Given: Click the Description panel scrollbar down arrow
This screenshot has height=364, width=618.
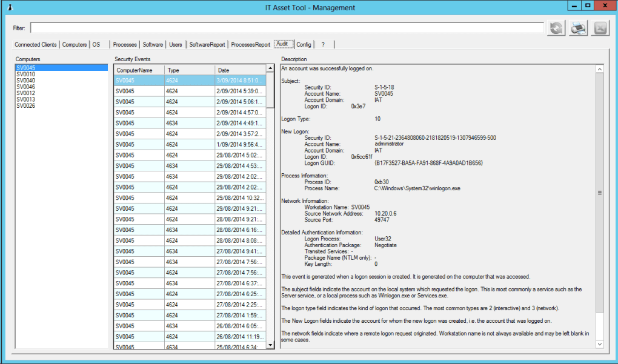Looking at the screenshot, I should pyautogui.click(x=600, y=344).
